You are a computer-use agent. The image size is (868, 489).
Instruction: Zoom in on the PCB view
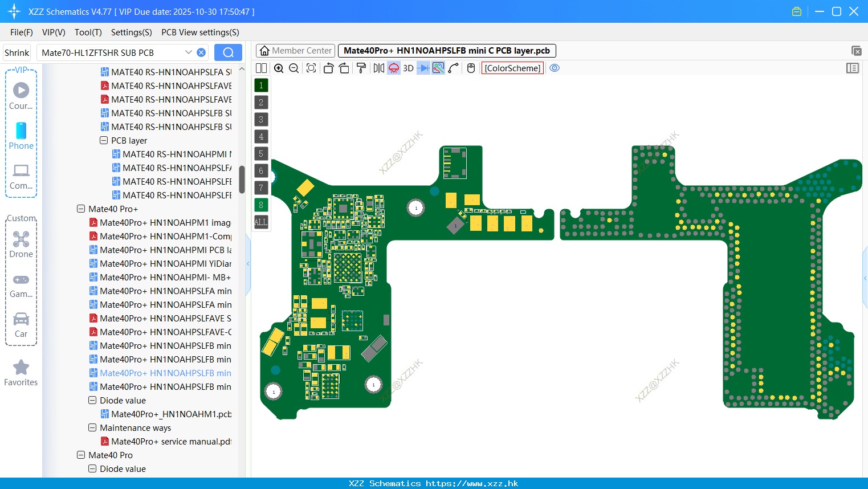coord(279,68)
